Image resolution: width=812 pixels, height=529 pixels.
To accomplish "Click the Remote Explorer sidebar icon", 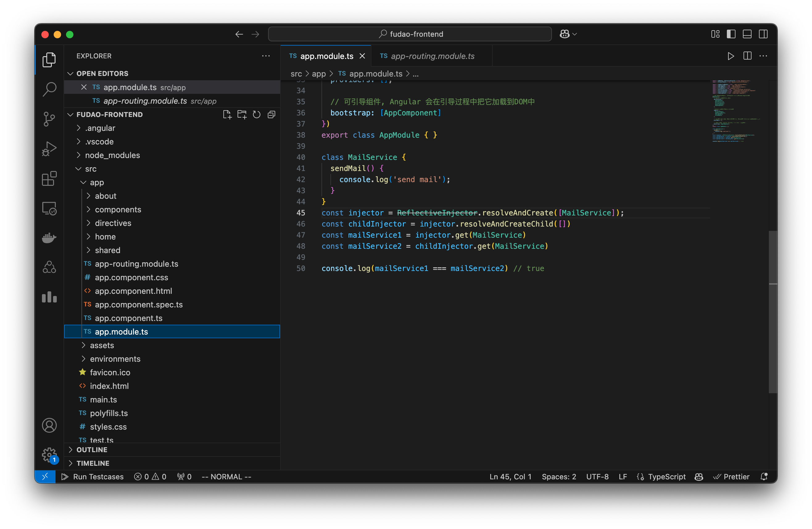I will pyautogui.click(x=49, y=208).
